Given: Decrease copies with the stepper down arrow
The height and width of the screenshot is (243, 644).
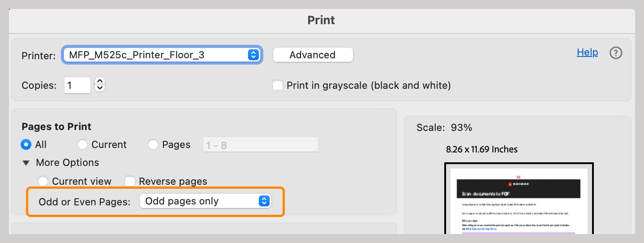Looking at the screenshot, I should point(100,88).
